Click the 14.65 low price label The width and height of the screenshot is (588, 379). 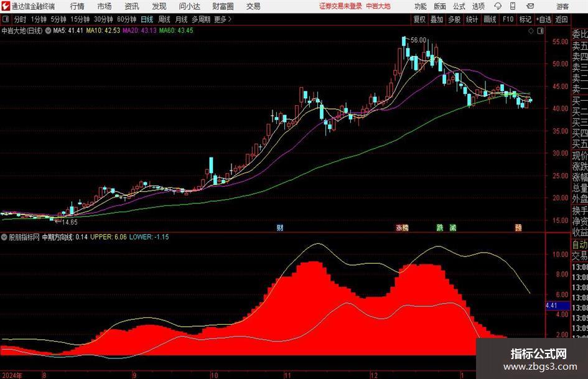(70, 222)
